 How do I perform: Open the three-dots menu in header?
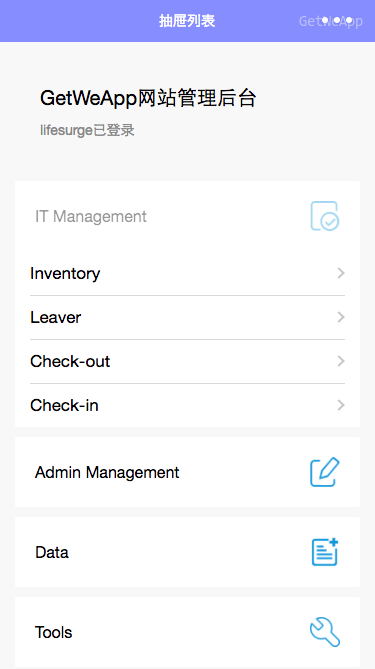pos(337,20)
